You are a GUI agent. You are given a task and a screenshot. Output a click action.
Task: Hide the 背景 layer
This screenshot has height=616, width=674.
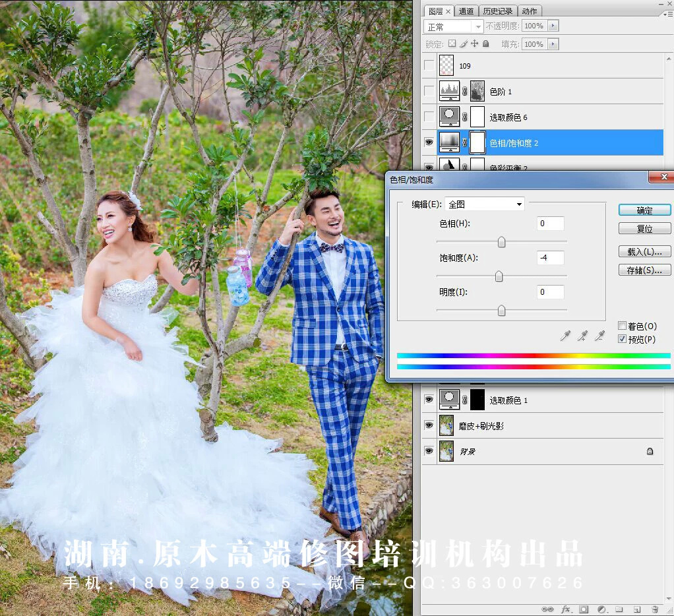[x=429, y=451]
